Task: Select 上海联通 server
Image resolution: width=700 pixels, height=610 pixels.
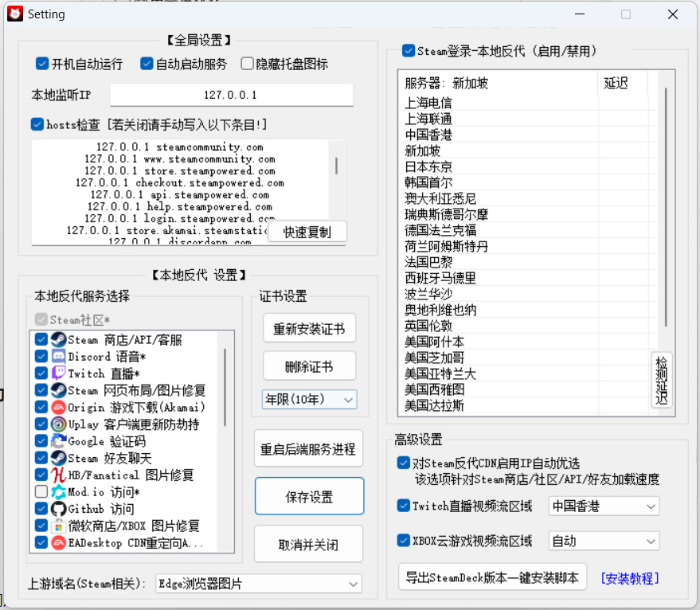Action: tap(526, 119)
